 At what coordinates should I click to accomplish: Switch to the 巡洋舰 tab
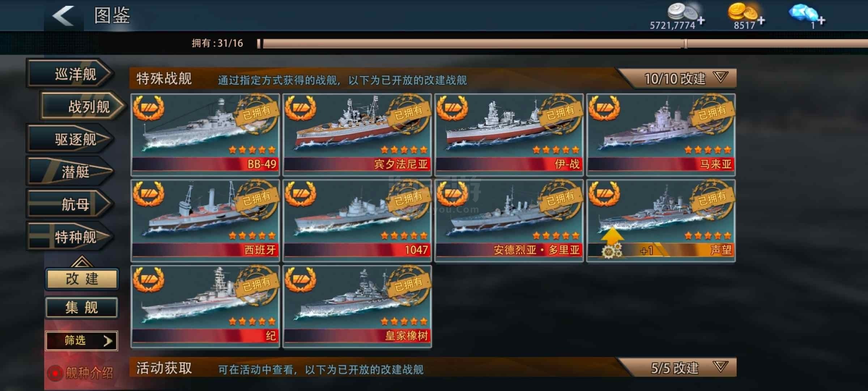point(71,74)
